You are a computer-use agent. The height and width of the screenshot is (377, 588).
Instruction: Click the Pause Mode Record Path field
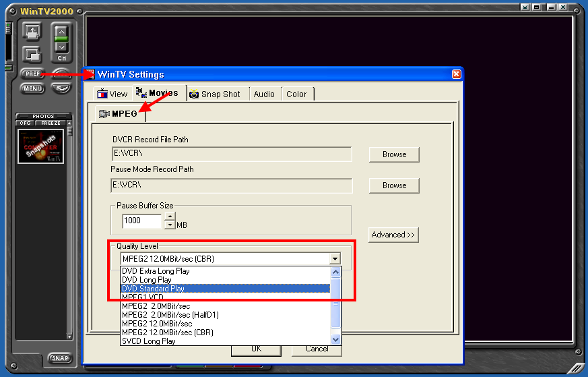pos(232,185)
